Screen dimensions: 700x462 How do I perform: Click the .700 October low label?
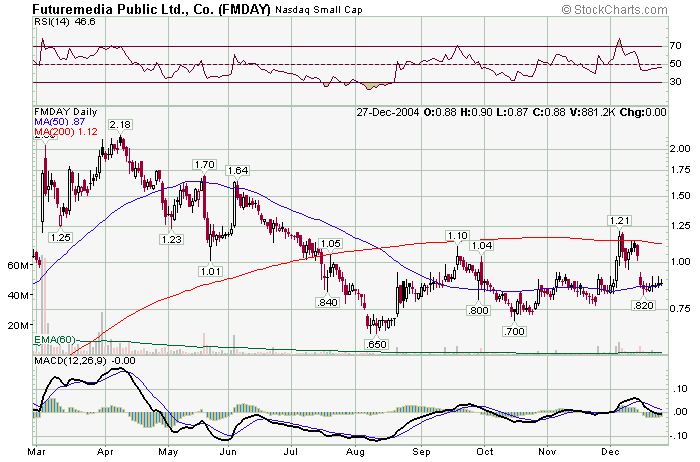(514, 332)
